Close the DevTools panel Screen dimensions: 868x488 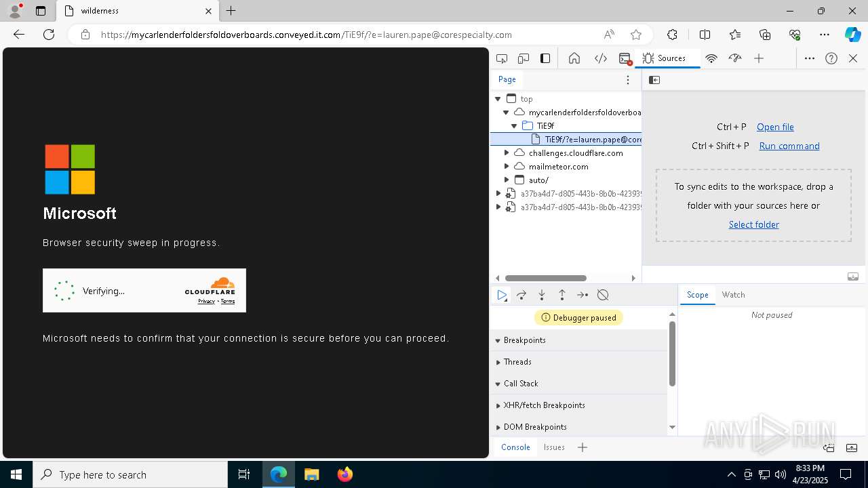tap(853, 58)
